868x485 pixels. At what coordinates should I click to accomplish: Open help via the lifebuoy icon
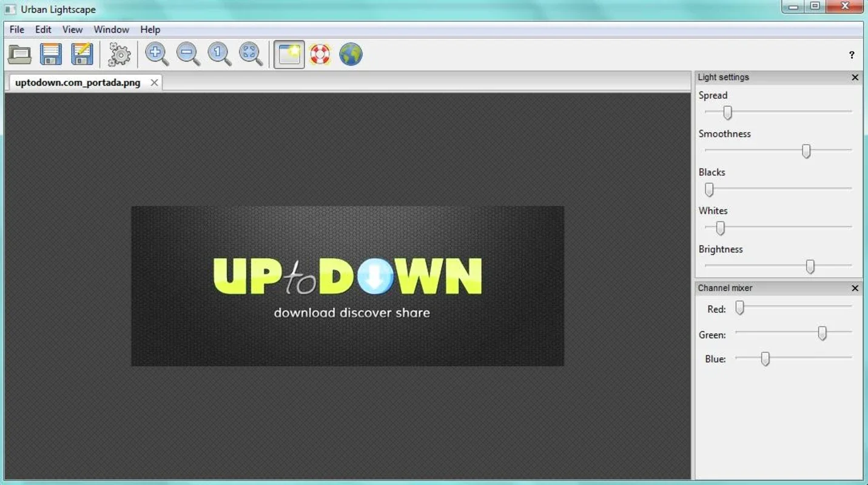(x=320, y=55)
